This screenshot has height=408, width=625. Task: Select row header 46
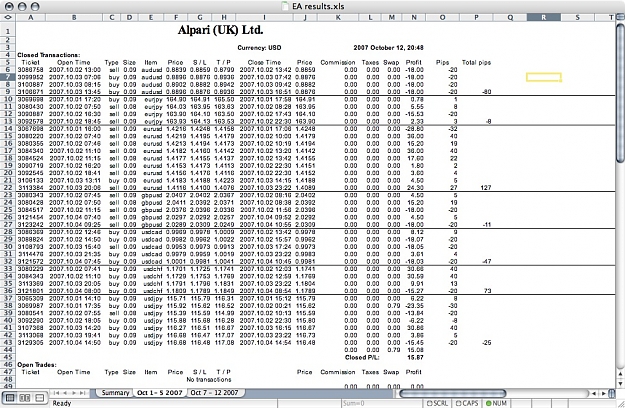(x=8, y=365)
